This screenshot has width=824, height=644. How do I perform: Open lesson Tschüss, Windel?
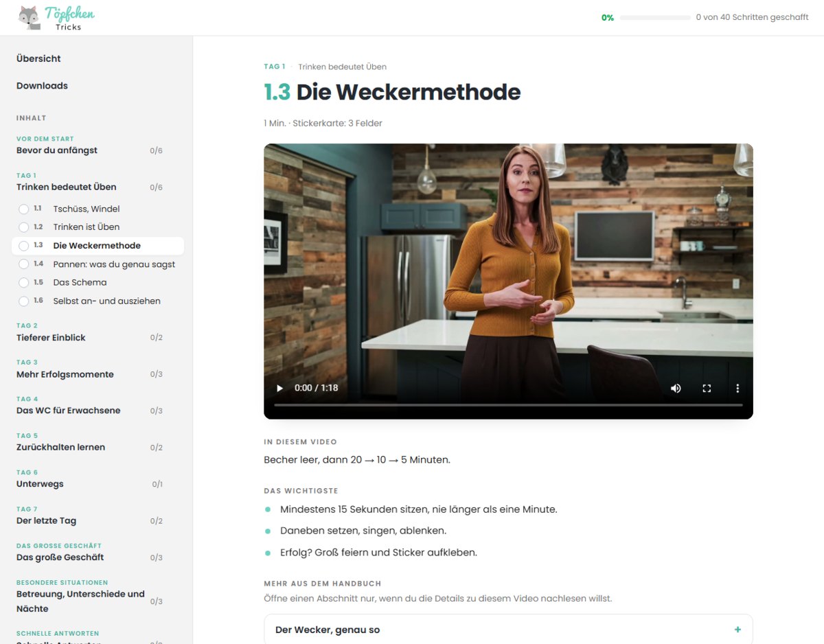[x=87, y=209]
